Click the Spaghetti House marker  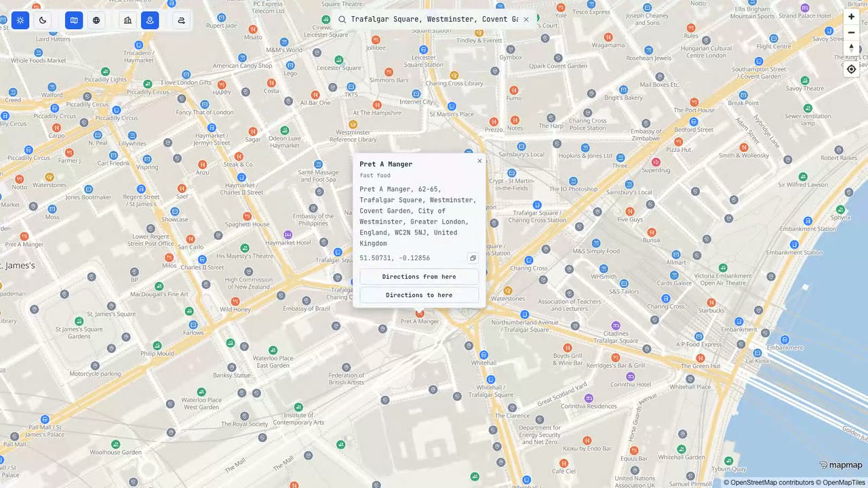tap(248, 216)
